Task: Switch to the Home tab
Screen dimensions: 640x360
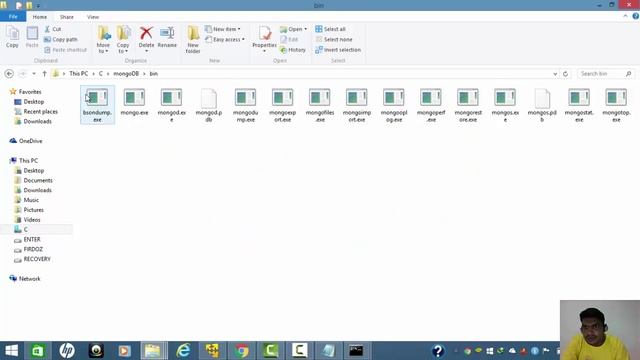Action: tap(40, 17)
